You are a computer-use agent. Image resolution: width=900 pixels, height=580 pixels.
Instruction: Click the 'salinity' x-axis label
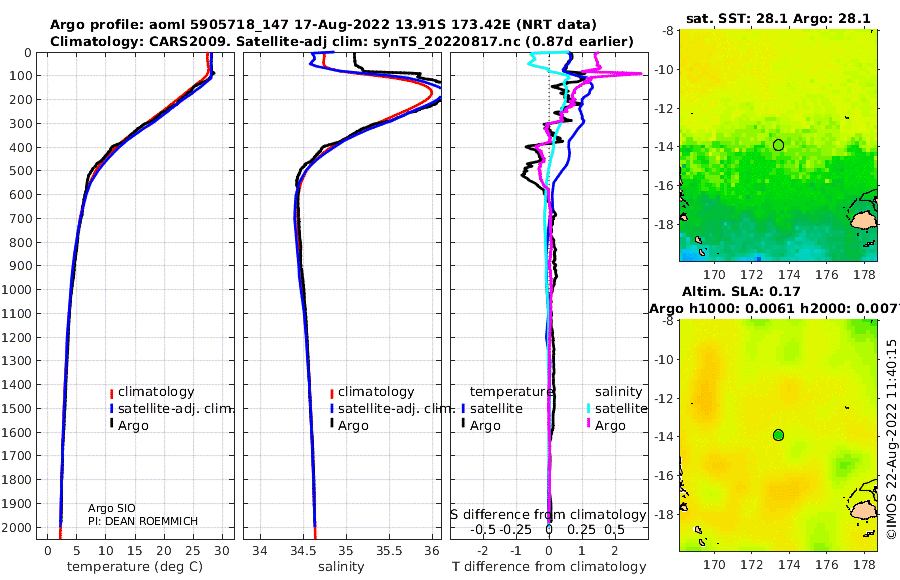341,567
